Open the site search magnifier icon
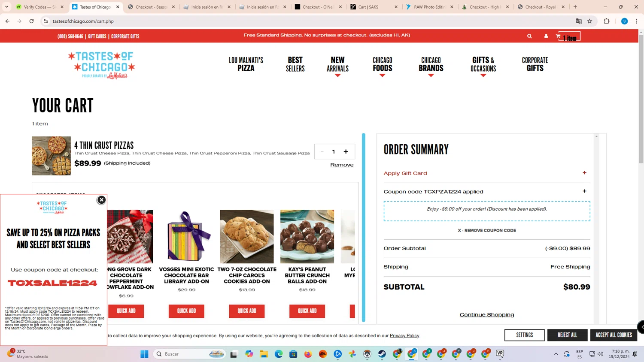This screenshot has width=644, height=362. (x=529, y=36)
